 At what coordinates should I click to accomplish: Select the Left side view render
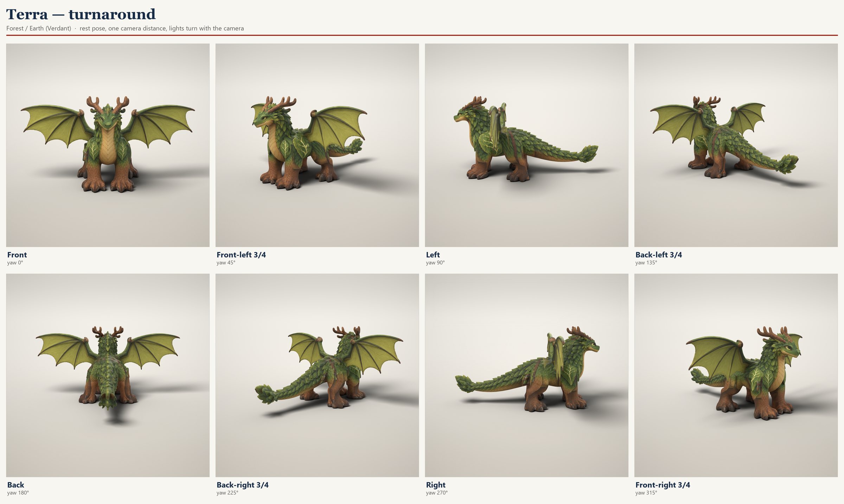(526, 145)
